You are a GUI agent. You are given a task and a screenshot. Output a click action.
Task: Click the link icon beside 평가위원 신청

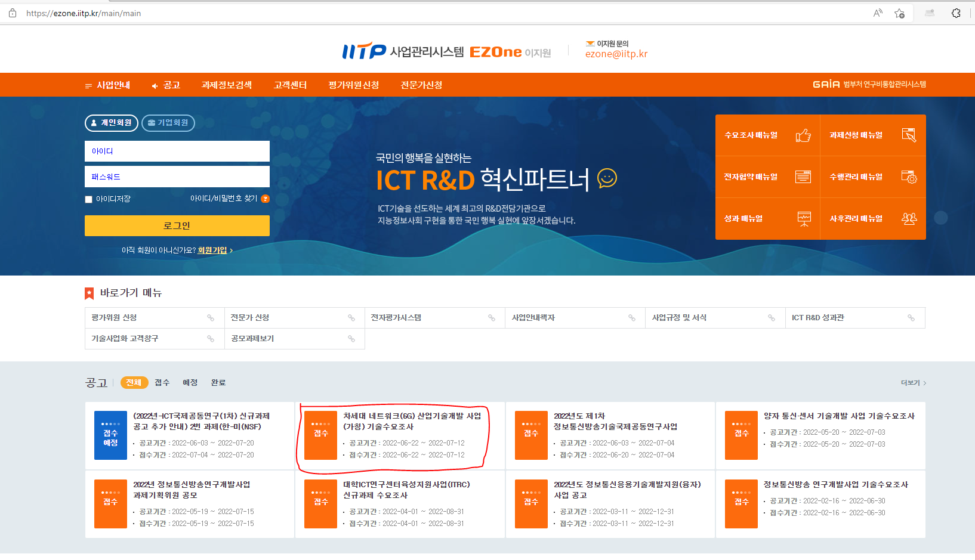pyautogui.click(x=211, y=318)
